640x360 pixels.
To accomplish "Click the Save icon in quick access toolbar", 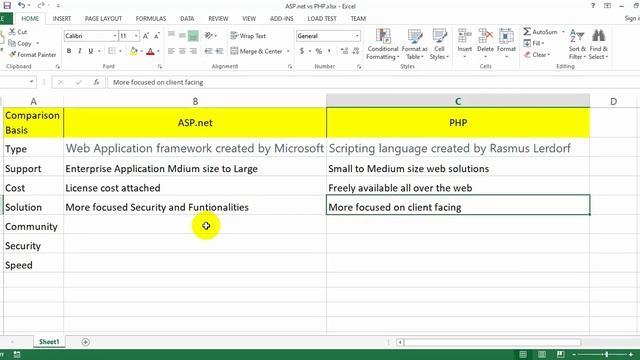I will (7, 6).
